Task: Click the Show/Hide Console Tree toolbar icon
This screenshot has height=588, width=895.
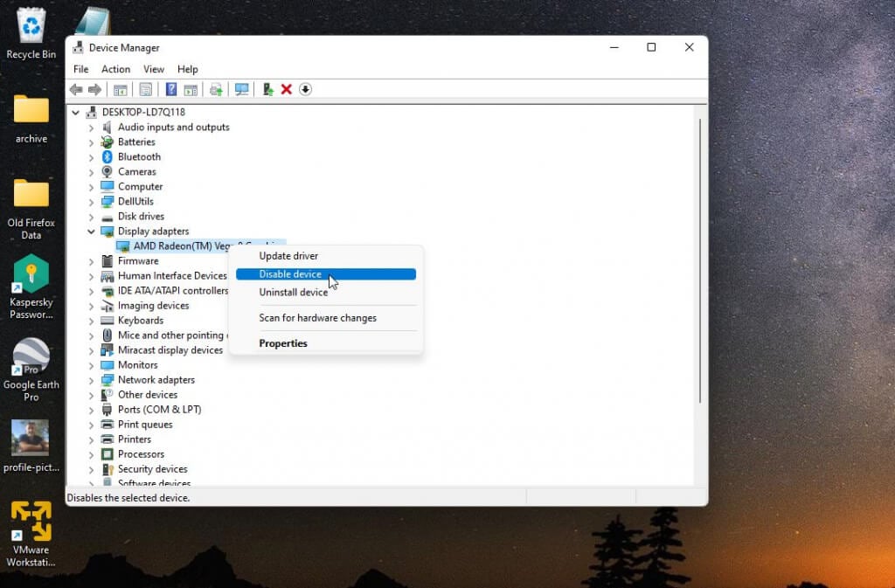Action: [x=120, y=89]
